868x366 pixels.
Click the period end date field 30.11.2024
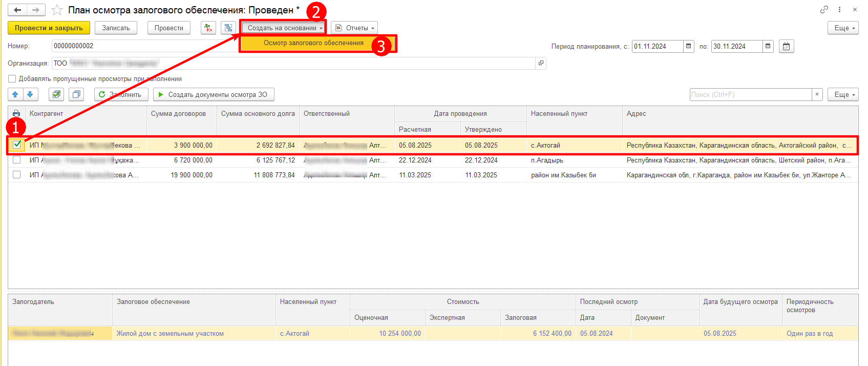[x=737, y=46]
